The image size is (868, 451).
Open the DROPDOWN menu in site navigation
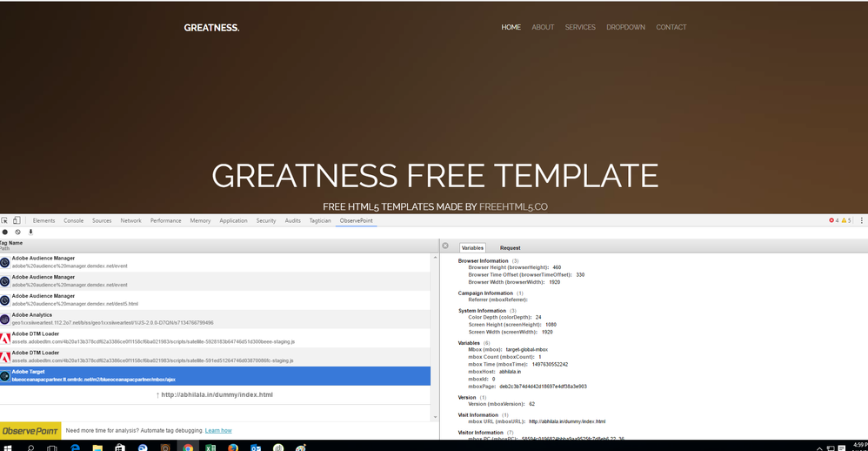tap(625, 27)
